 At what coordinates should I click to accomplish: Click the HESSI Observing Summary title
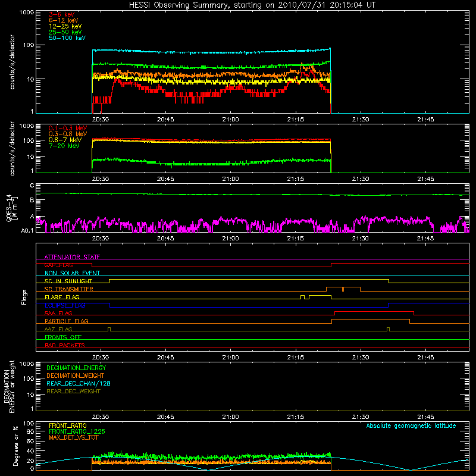252,5
